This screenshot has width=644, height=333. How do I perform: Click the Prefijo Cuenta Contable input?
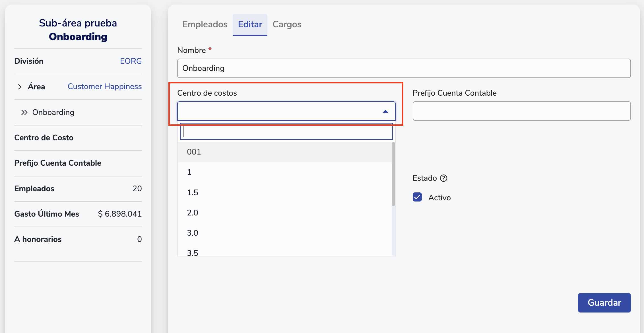pos(521,111)
